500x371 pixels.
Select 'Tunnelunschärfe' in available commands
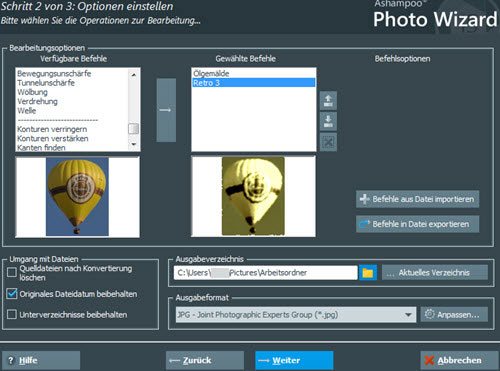46,83
